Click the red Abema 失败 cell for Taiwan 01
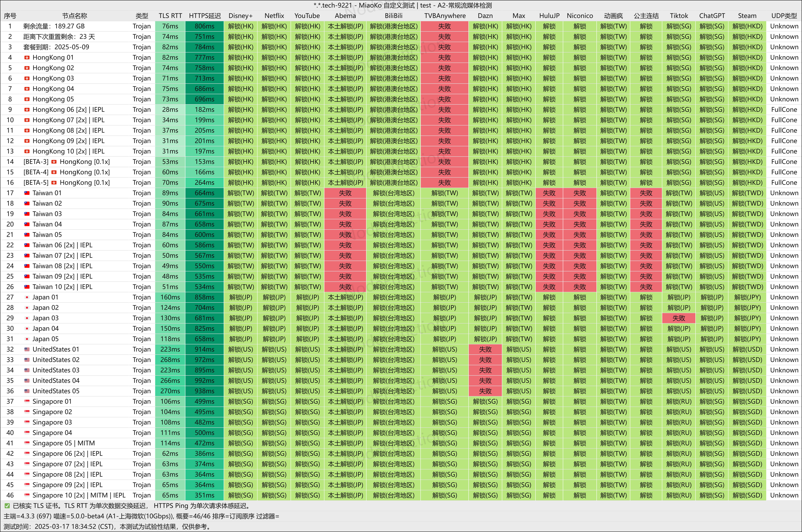Viewport: 802px width, 532px height. tap(345, 193)
